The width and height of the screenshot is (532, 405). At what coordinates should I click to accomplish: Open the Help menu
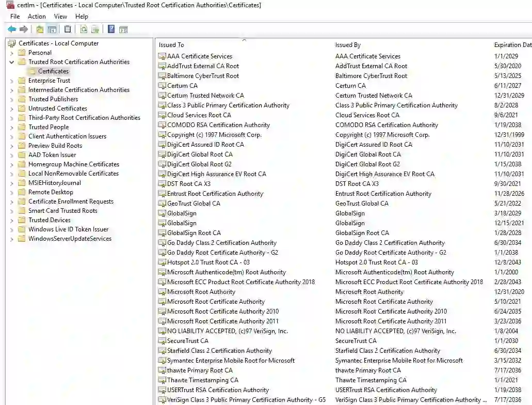pyautogui.click(x=82, y=17)
